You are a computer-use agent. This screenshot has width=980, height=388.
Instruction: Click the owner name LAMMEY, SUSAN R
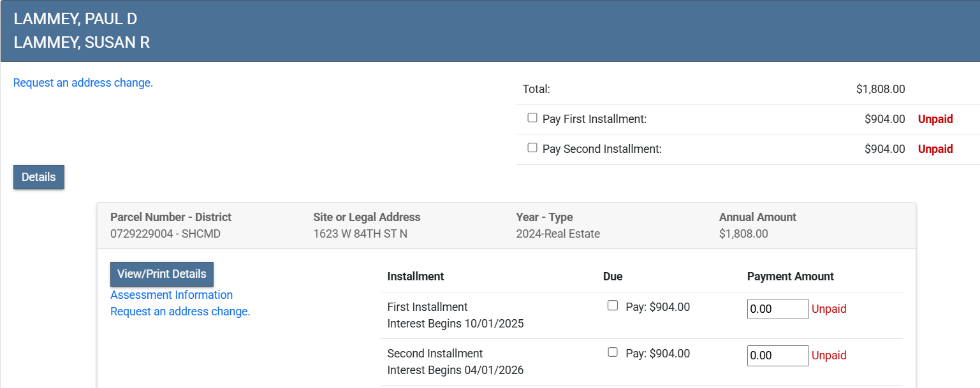82,43
